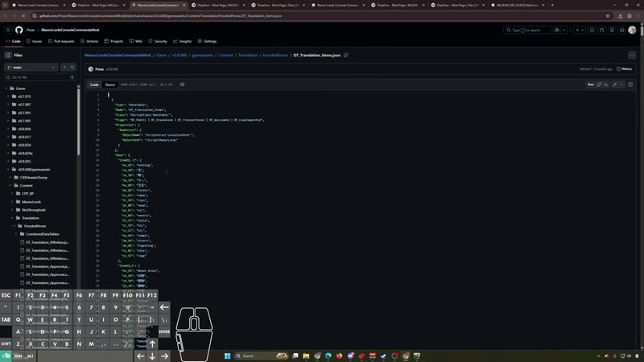644x362 pixels.
Task: Open the Projects repository tab
Action: point(114,41)
